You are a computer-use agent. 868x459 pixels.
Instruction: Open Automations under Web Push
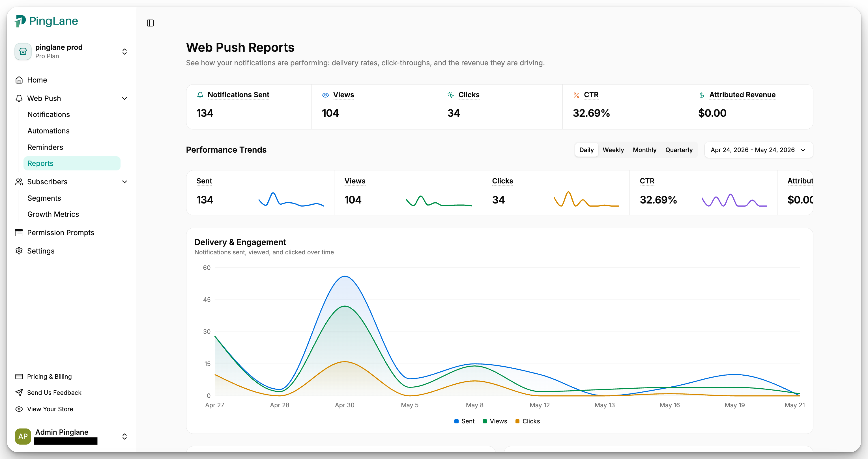[72, 131]
